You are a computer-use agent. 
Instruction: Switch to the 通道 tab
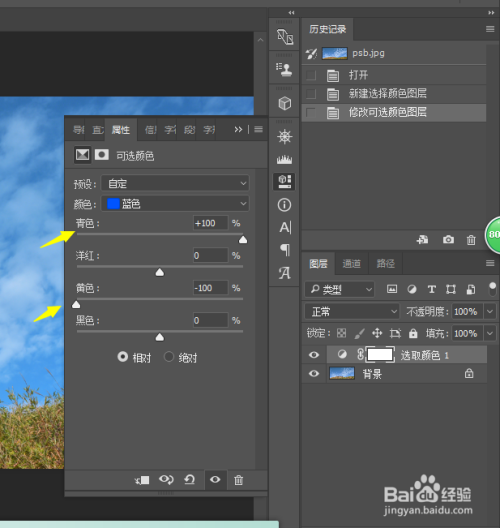tap(352, 263)
